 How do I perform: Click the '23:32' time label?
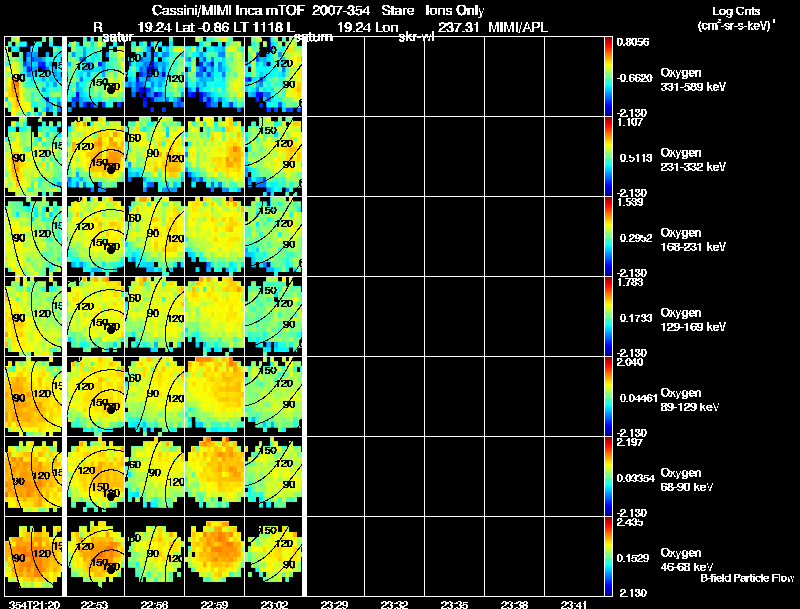394,605
